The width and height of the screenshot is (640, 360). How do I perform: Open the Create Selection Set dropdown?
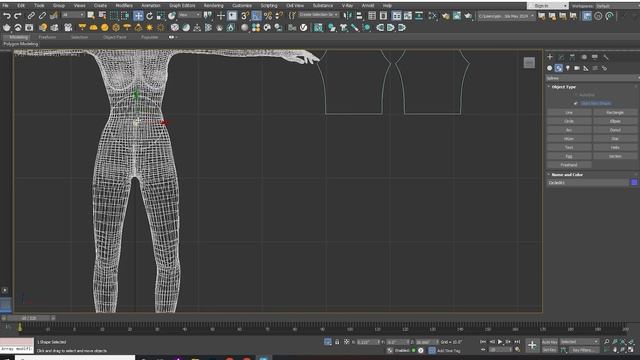point(319,15)
